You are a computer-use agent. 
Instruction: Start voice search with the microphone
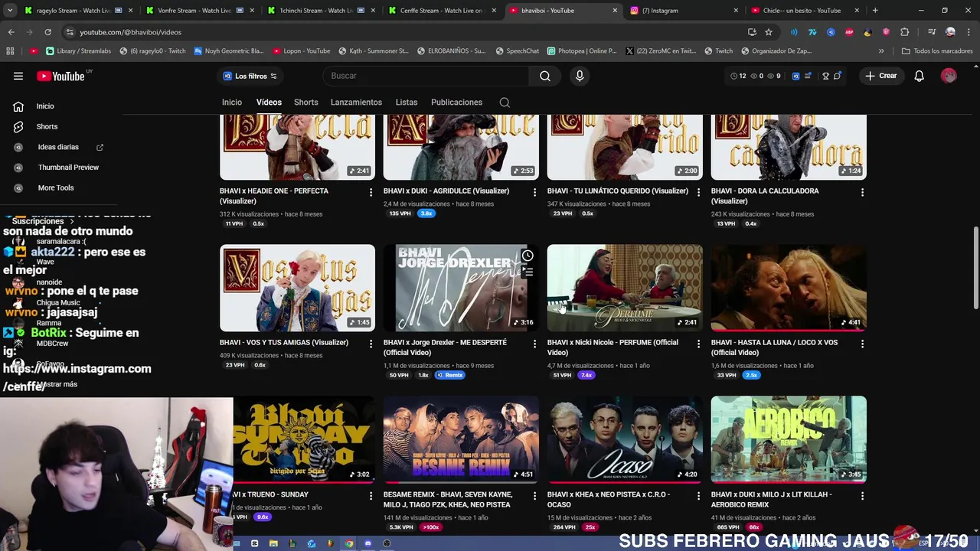point(580,76)
